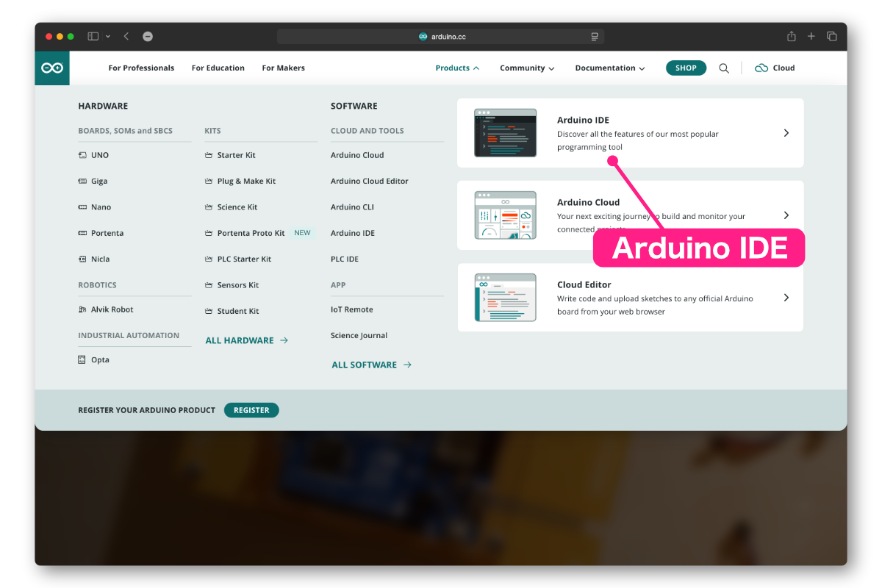Click the Giga board icon

82,182
